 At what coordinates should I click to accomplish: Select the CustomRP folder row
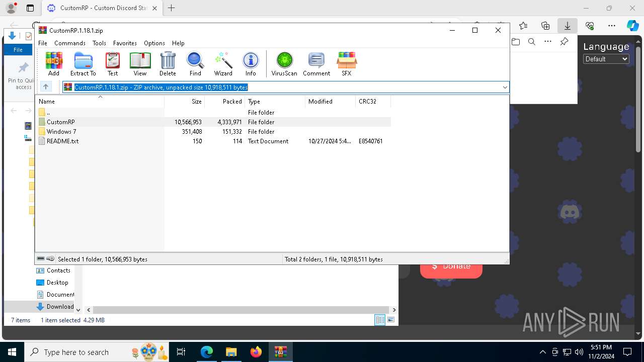[x=213, y=122]
